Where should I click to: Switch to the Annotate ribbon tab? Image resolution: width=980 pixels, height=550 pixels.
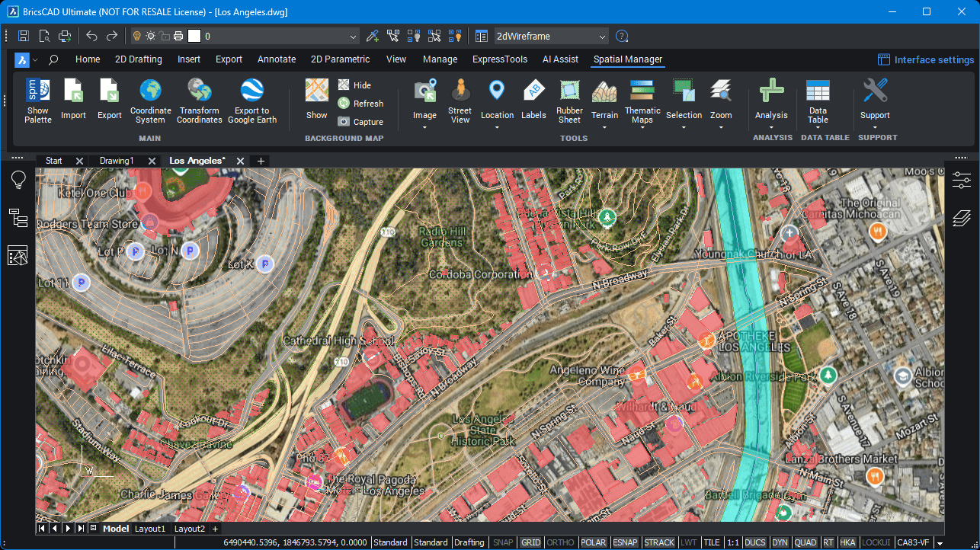277,59
